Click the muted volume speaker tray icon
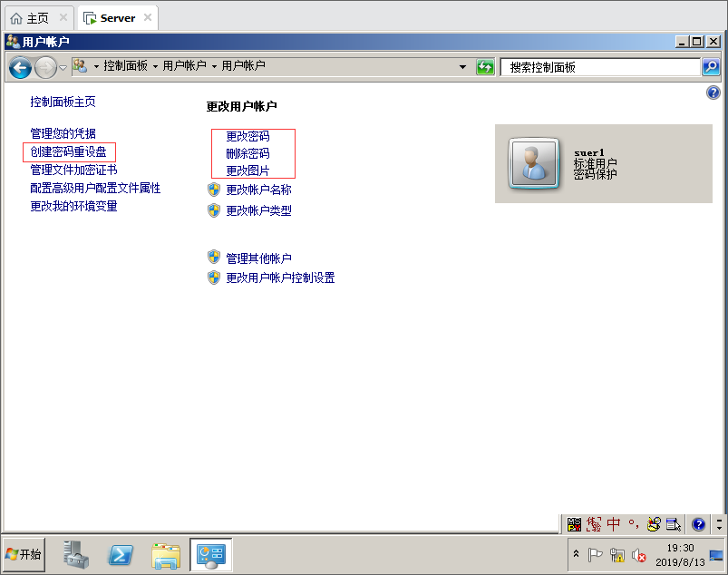The width and height of the screenshot is (728, 575). pyautogui.click(x=639, y=555)
